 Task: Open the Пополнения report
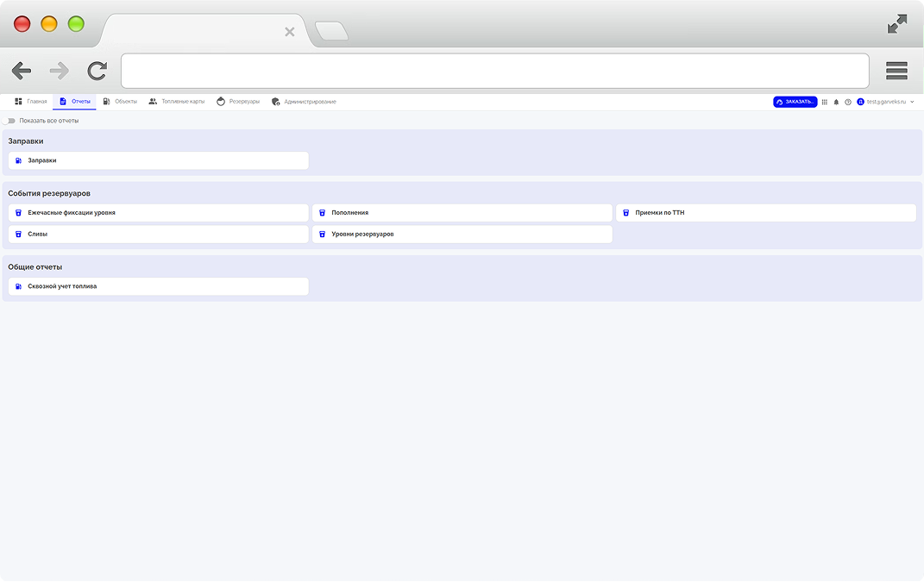coord(462,213)
